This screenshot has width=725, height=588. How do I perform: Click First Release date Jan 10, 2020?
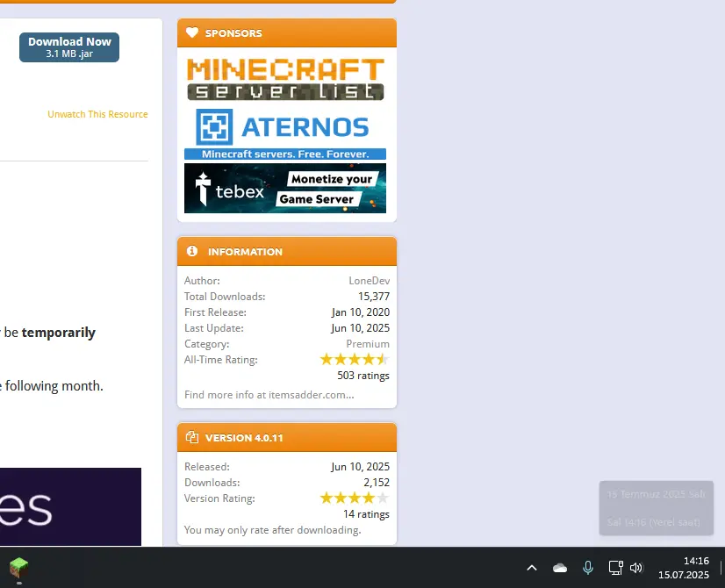point(360,312)
